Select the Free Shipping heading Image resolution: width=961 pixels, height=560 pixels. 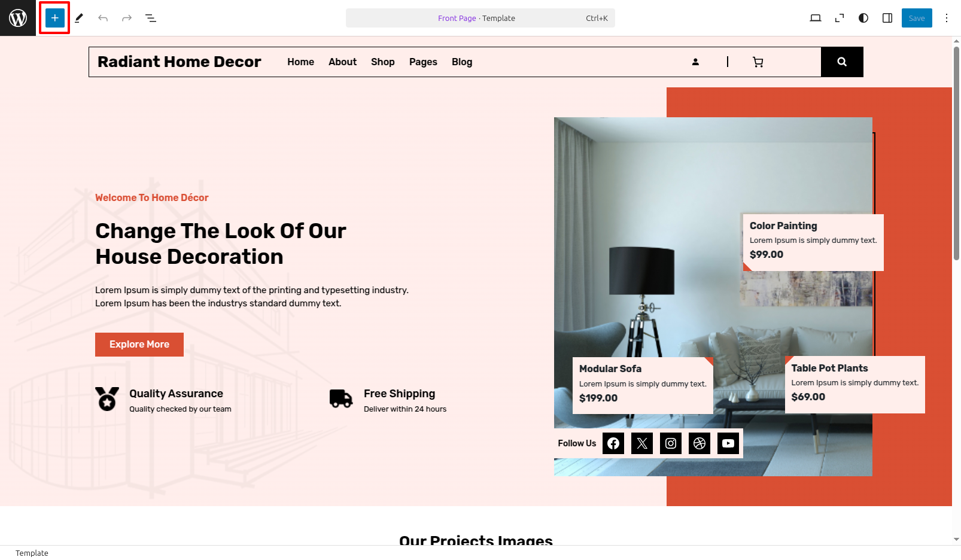pos(399,393)
